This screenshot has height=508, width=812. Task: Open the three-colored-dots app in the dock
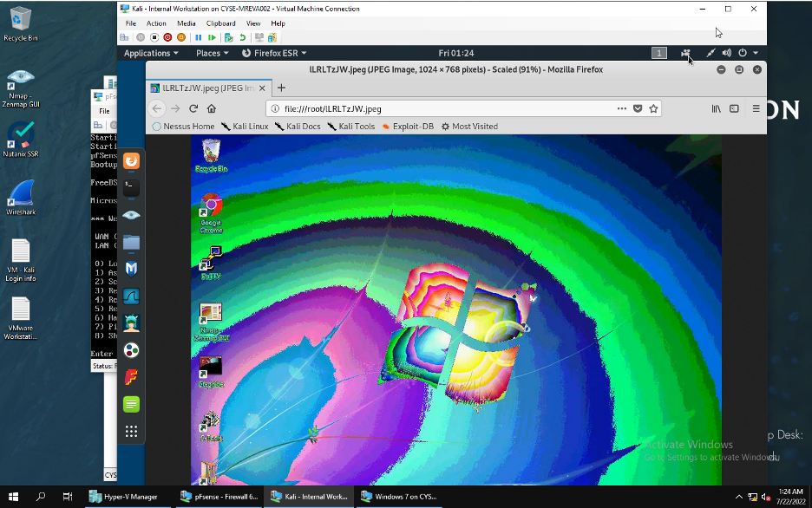131,350
